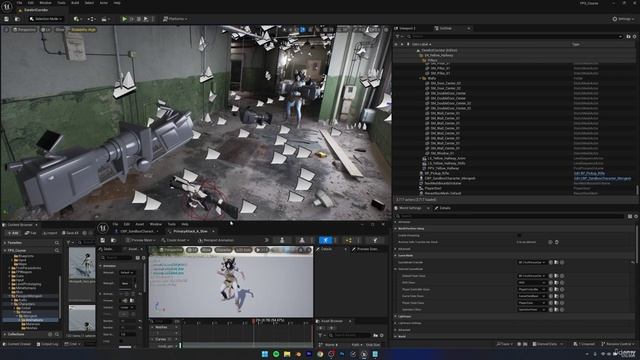Expand the Collections section in Content Browser
640x360 pixels.
[x=4, y=334]
